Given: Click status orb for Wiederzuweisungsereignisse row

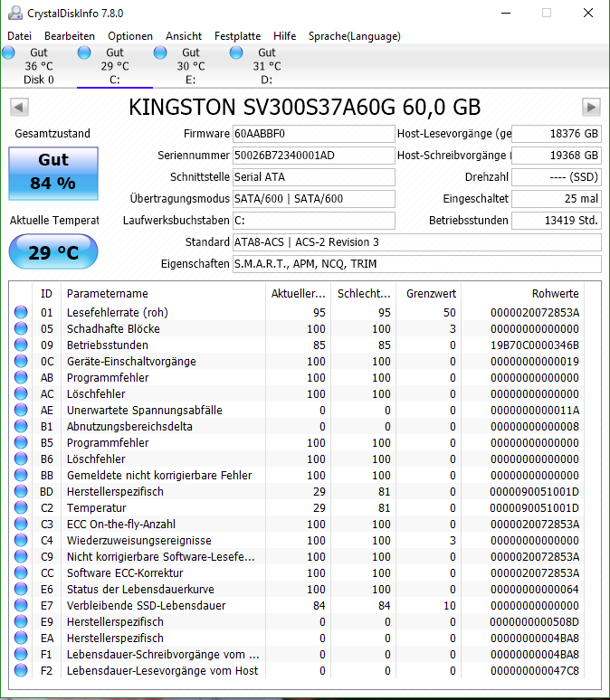Looking at the screenshot, I should tap(21, 540).
